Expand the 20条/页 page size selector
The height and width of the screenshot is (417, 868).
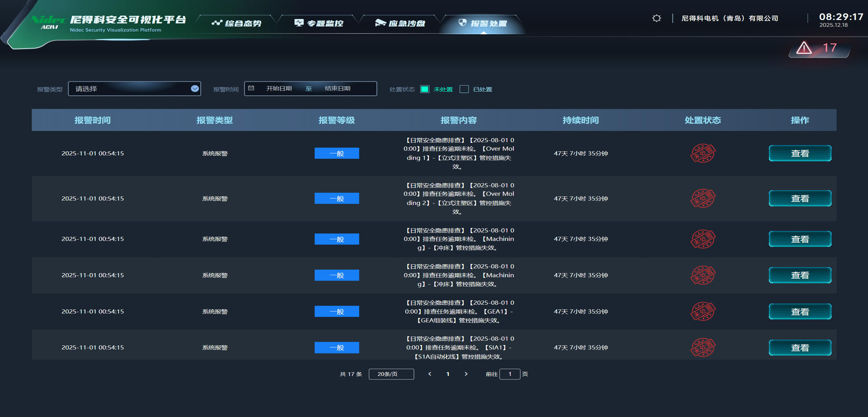click(x=391, y=374)
